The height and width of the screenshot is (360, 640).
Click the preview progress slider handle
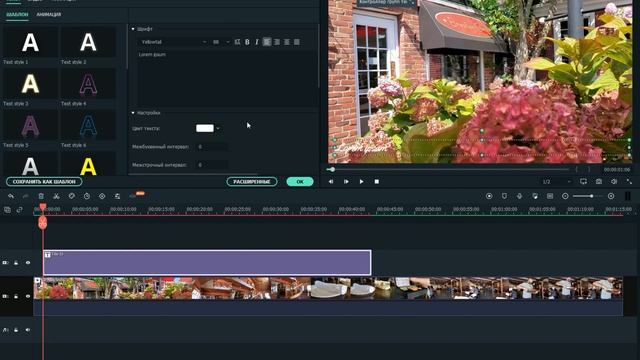pos(332,169)
